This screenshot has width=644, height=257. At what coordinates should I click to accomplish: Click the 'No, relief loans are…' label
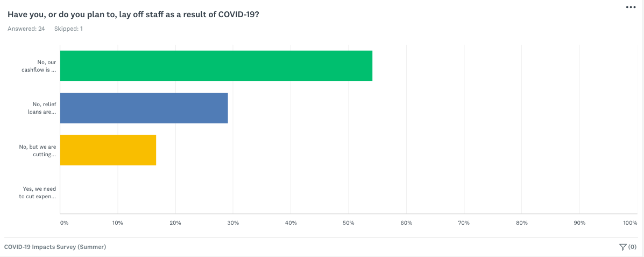[x=41, y=108]
